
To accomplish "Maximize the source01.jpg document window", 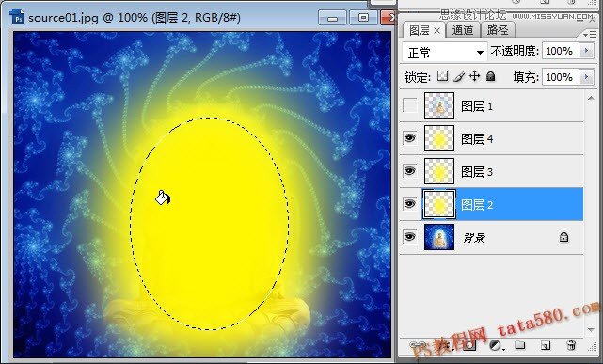I will point(363,18).
